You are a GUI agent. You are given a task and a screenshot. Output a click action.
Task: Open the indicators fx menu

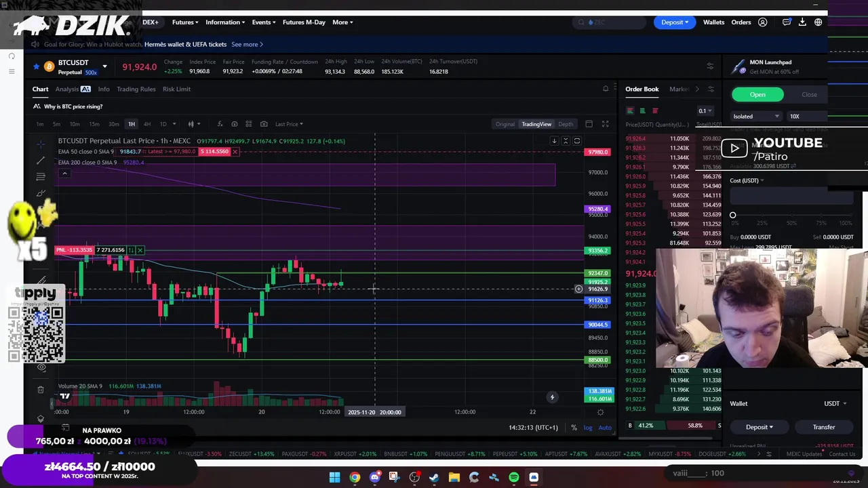[x=220, y=124]
